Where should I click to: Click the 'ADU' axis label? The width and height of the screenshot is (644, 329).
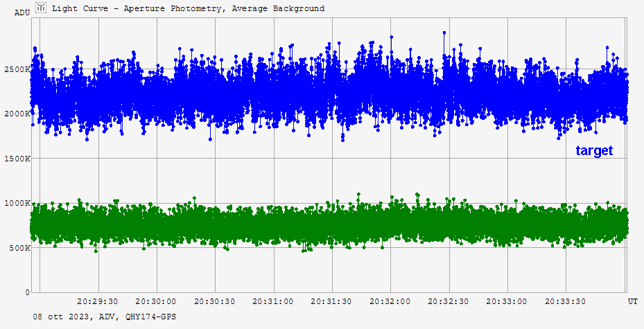tap(22, 12)
